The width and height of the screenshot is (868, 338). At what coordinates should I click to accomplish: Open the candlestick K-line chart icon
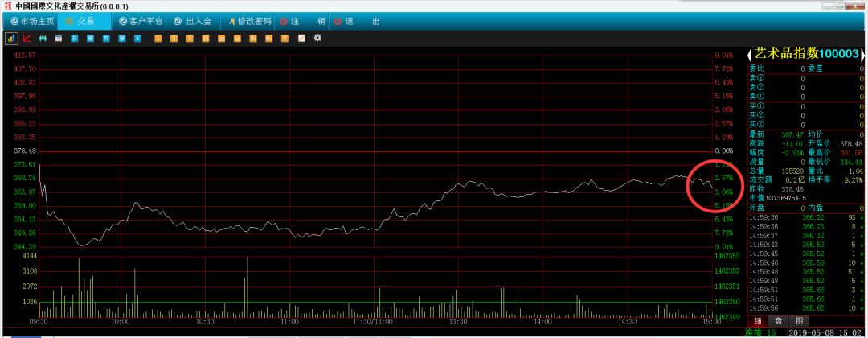(x=42, y=39)
